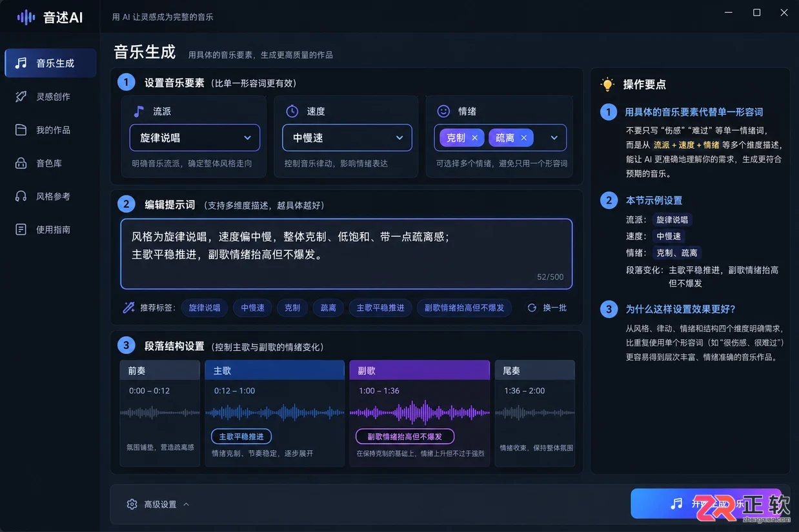The height and width of the screenshot is (532, 799).
Task: Click the 旋律说唱 chip in 操作要点 panel
Action: [672, 220]
